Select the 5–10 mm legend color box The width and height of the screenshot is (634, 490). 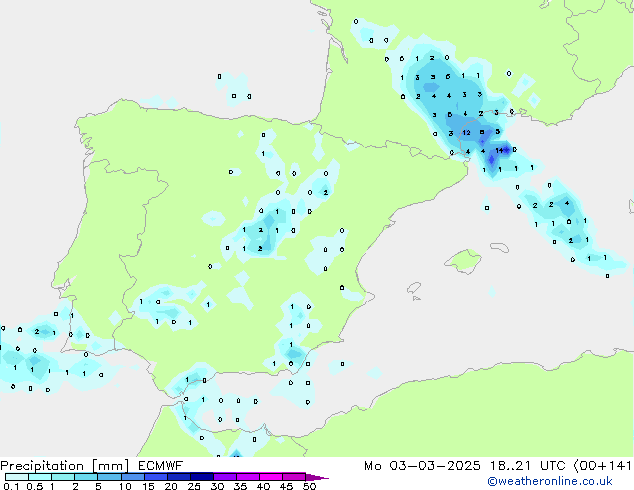click(109, 477)
